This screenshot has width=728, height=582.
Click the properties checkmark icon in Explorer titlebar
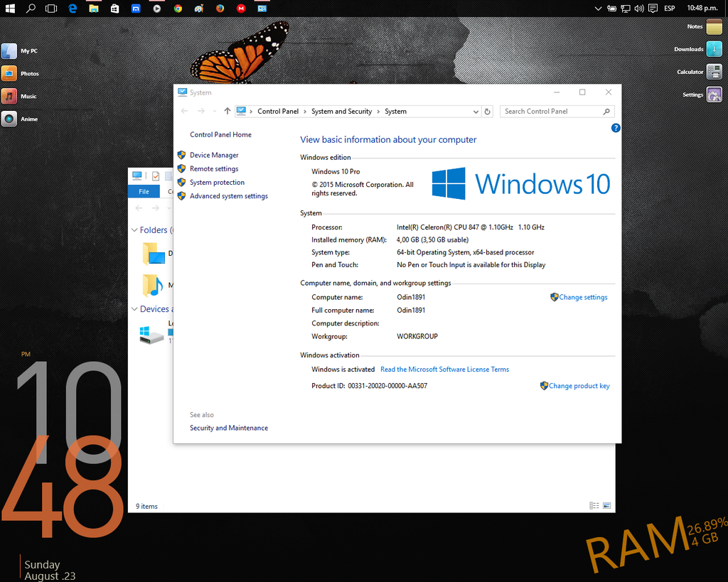[156, 176]
